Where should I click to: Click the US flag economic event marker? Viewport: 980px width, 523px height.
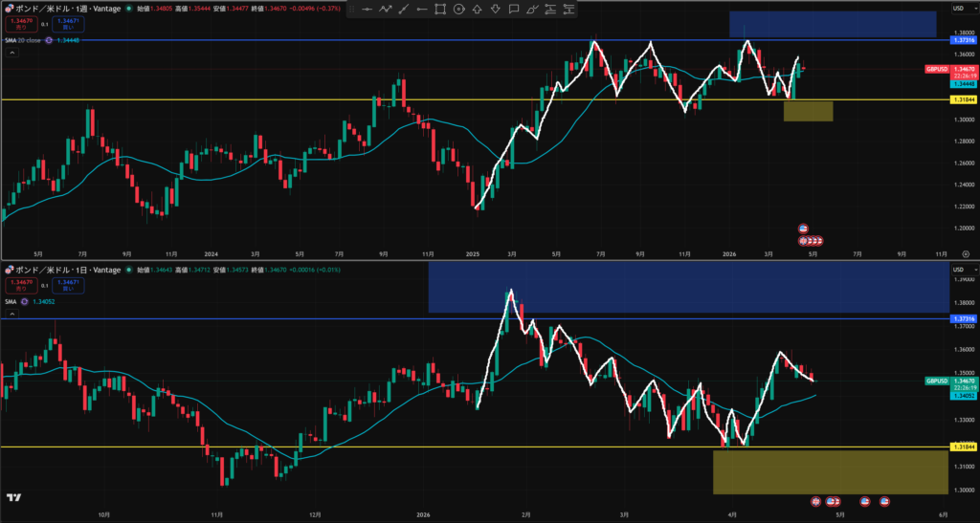tap(803, 228)
